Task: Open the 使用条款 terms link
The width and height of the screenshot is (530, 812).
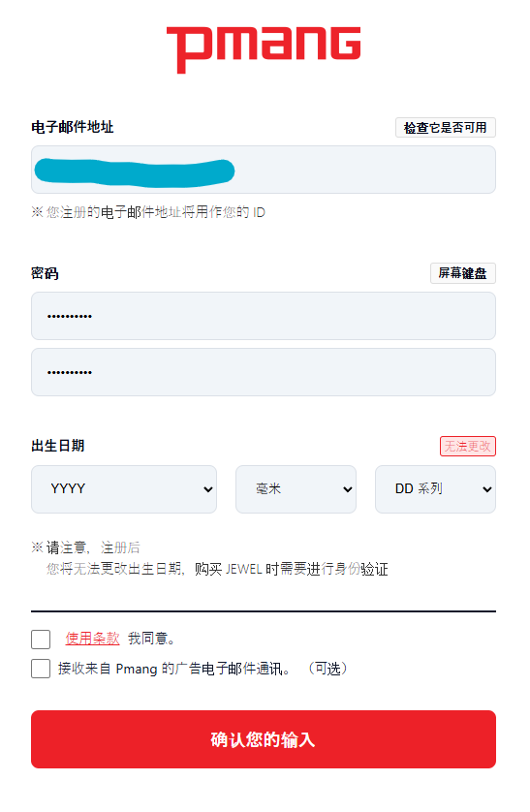Action: (92, 639)
